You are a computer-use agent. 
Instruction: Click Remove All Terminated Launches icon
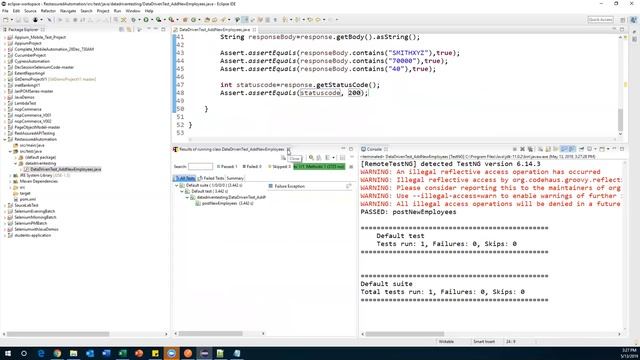click(x=530, y=149)
